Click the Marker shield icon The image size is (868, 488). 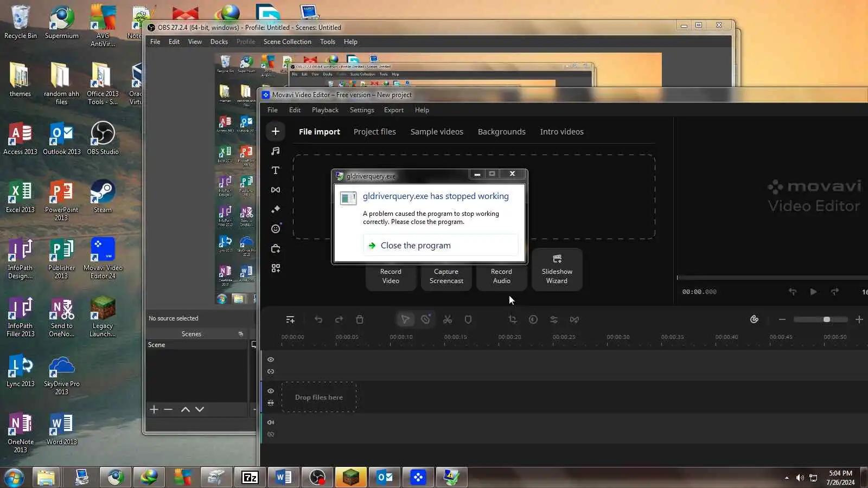click(468, 320)
